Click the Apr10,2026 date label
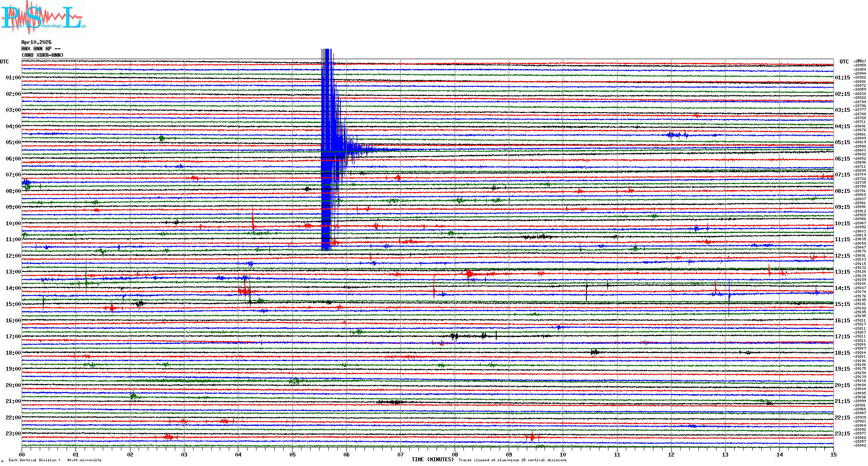 pos(36,42)
